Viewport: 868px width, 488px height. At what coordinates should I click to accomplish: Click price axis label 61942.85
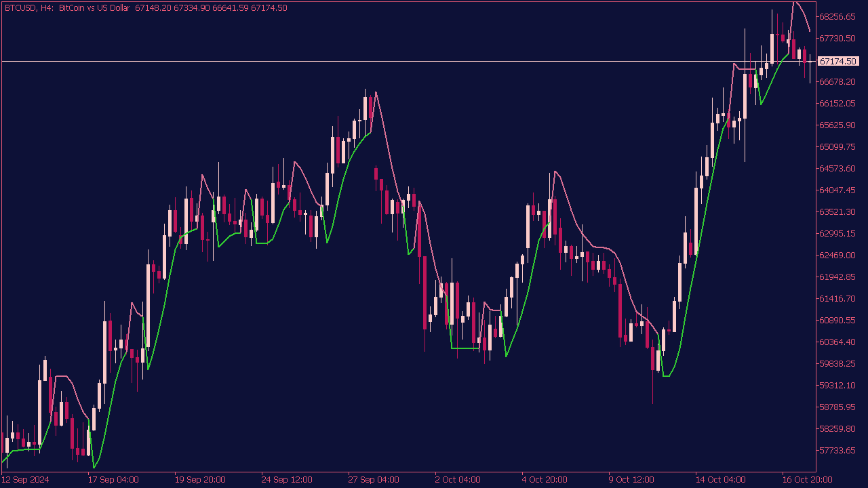point(837,277)
